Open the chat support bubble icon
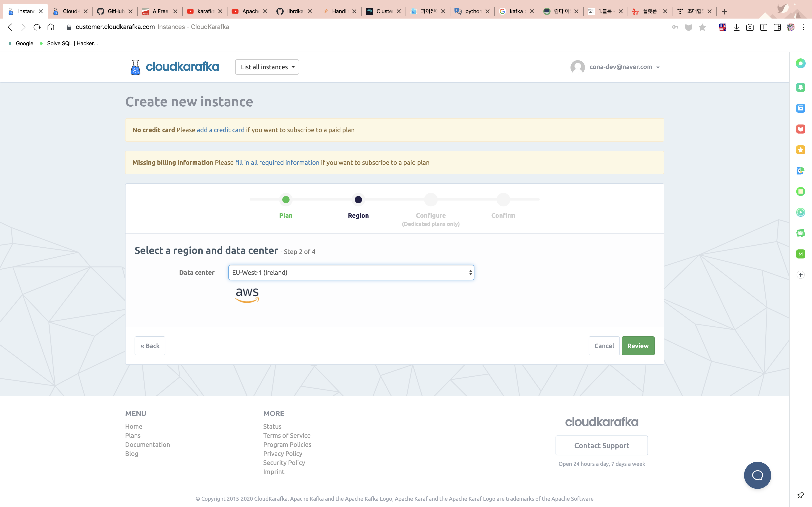Image resolution: width=812 pixels, height=507 pixels. [757, 475]
